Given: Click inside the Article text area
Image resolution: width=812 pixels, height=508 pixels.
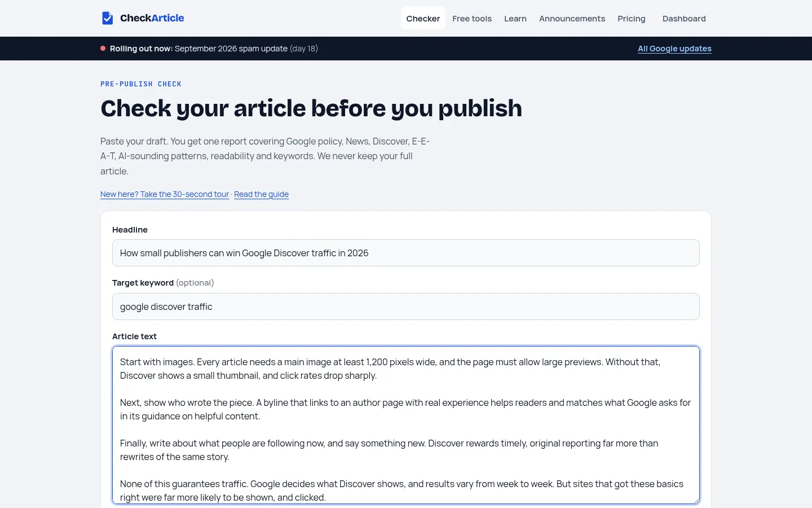Looking at the screenshot, I should [406, 425].
